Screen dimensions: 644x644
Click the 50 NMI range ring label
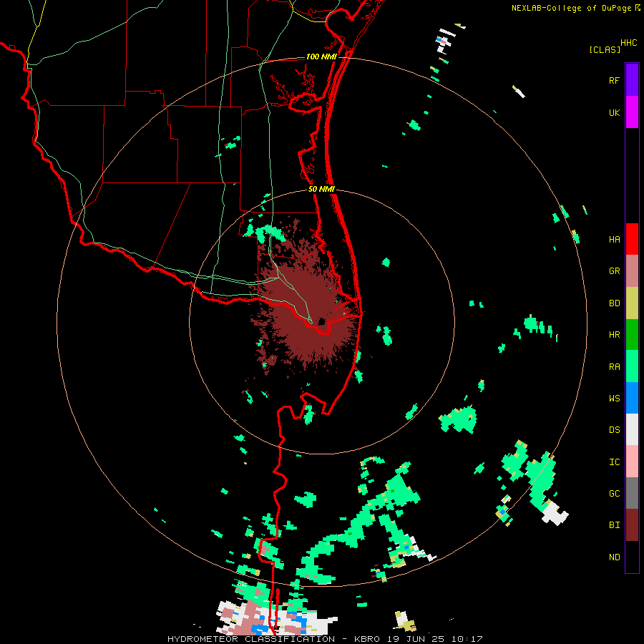click(321, 189)
